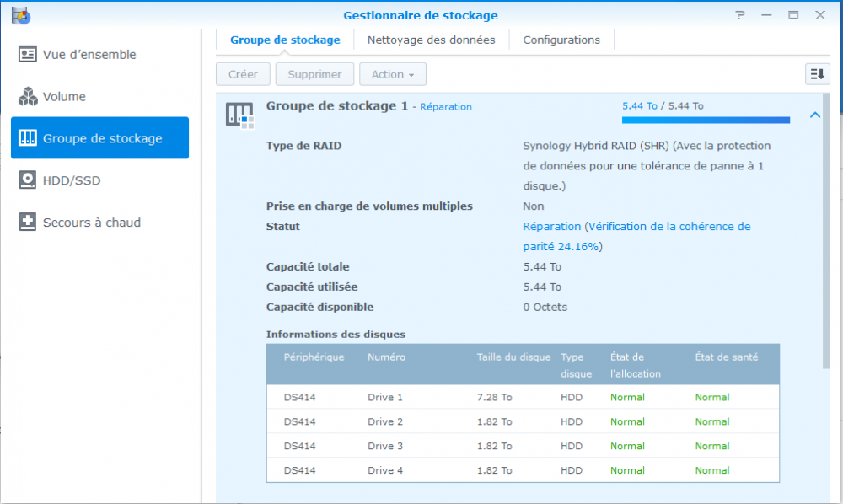The width and height of the screenshot is (843, 504).
Task: Switch to Nettoyage des données tab
Action: click(x=432, y=40)
